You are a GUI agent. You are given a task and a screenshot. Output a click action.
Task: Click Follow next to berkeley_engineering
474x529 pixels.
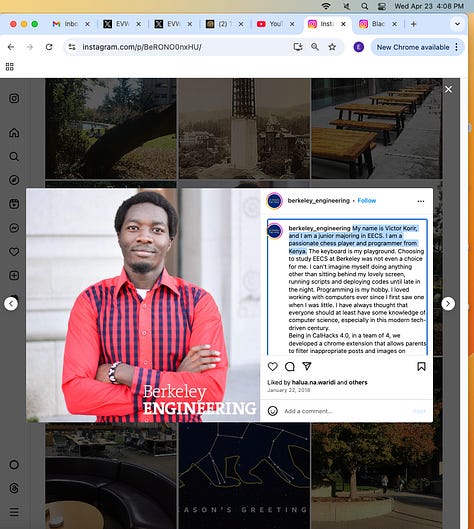[x=367, y=200]
